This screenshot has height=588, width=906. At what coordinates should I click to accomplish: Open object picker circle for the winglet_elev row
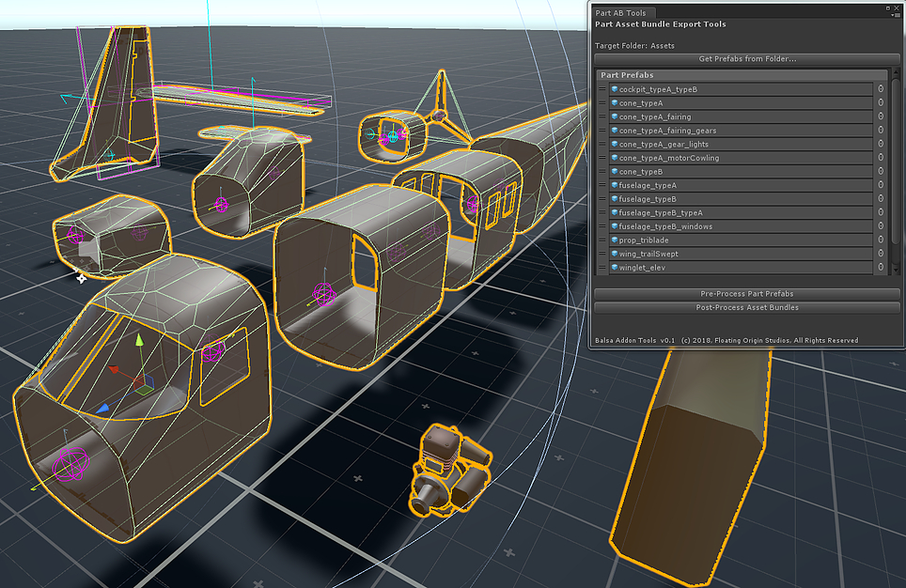coord(881,268)
